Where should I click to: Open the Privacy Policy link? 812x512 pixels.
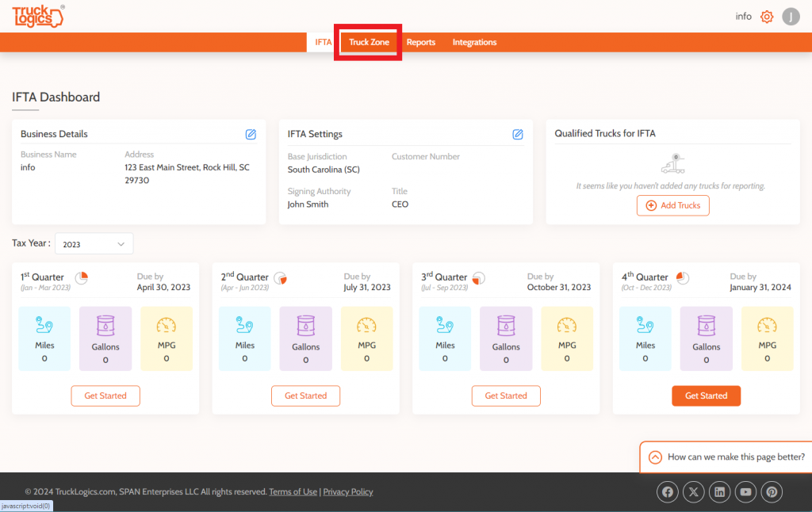348,492
